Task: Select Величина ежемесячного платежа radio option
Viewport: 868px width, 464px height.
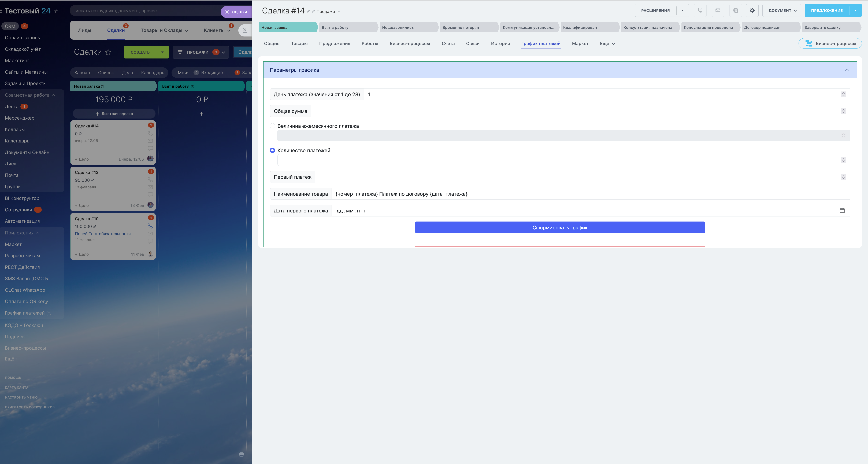Action: pos(272,126)
